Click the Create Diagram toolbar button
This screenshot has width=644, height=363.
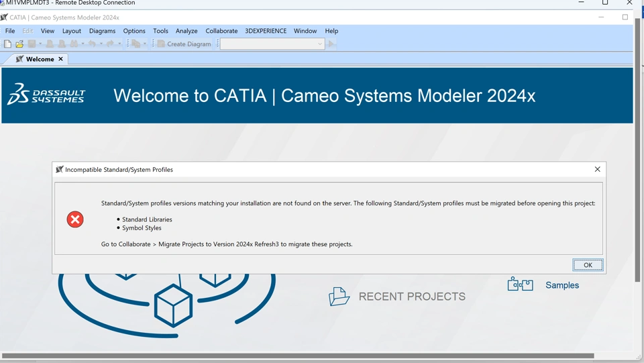pyautogui.click(x=184, y=44)
